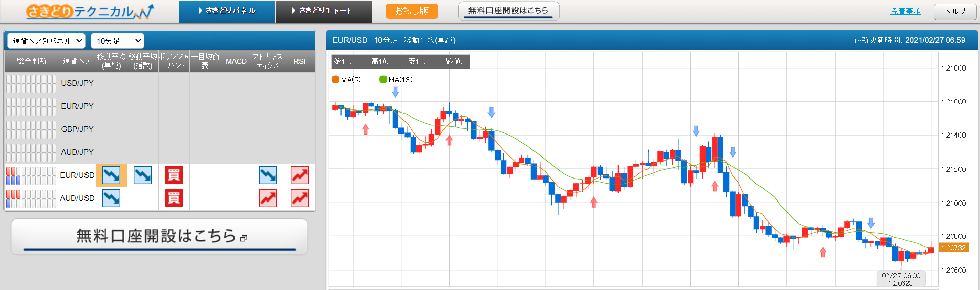This screenshot has width=980, height=290.
Task: Click the MACD column header
Action: [236, 61]
